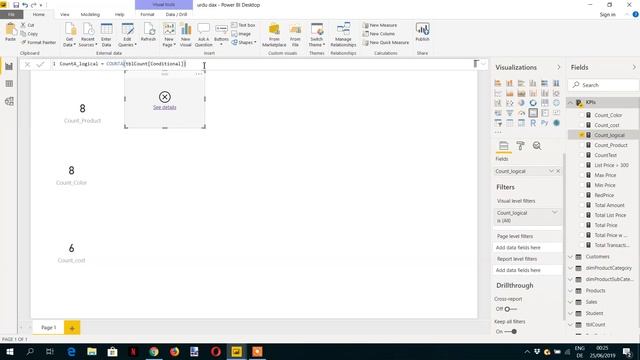Open the File tab
The image size is (640, 360).
point(11,14)
